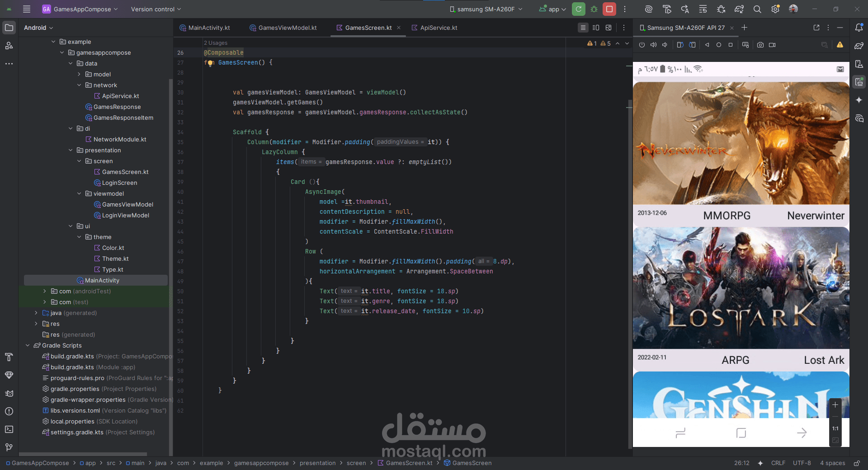Raise the emulator volume

pos(653,45)
